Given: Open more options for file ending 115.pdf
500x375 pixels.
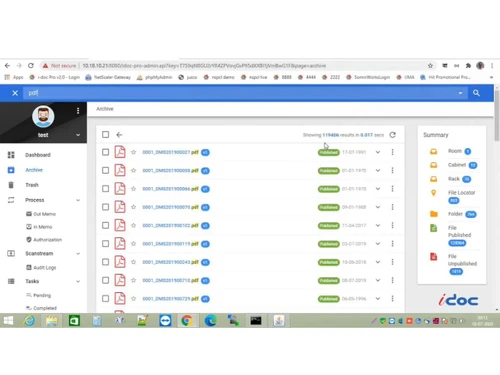Looking at the screenshot, I should [392, 244].
